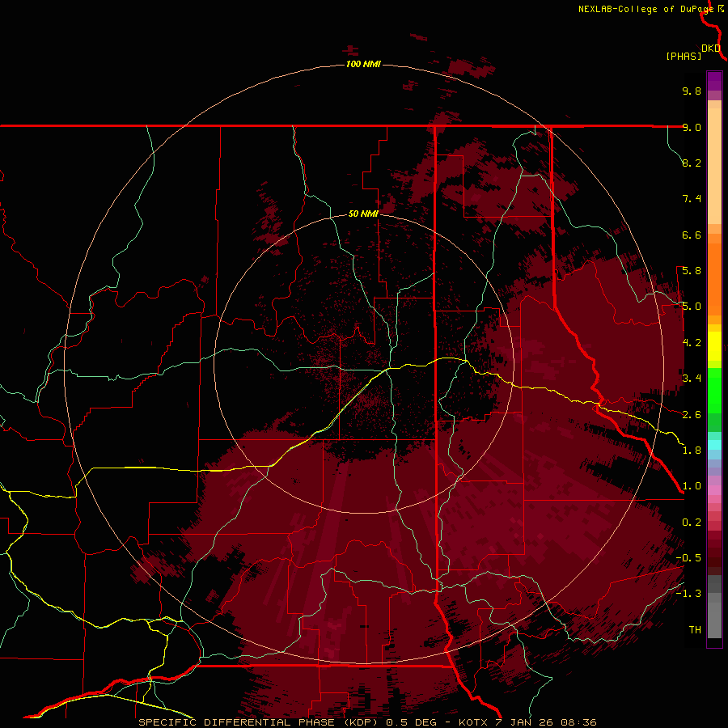Click the pink segment of the color bar
The image size is (728, 728).
[714, 490]
